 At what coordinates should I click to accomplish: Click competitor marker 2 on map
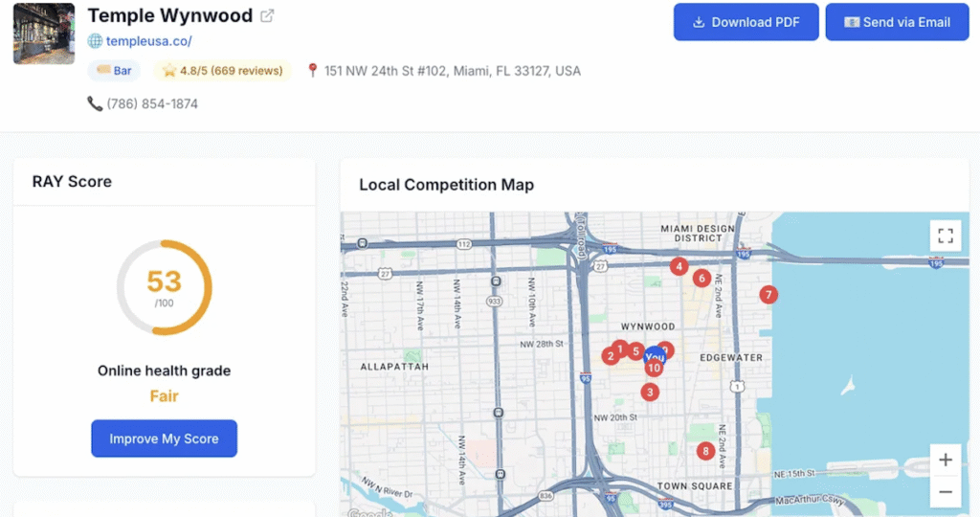pos(610,356)
